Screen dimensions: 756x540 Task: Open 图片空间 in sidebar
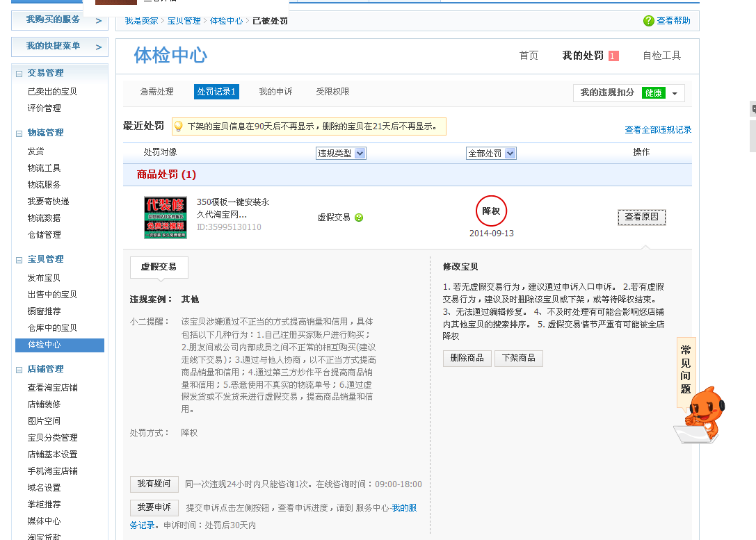[44, 421]
